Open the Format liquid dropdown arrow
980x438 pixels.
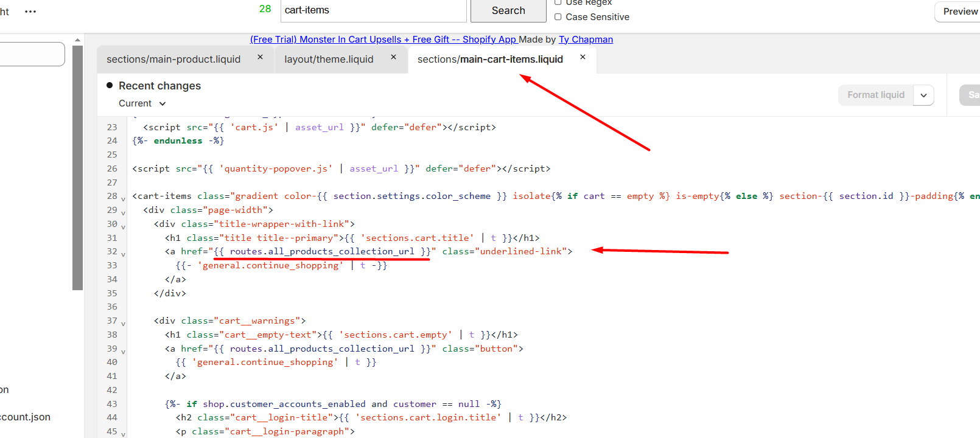point(923,95)
